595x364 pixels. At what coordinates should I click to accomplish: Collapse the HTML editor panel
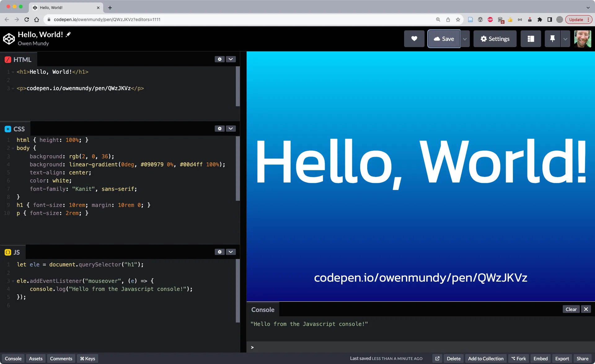pos(231,59)
